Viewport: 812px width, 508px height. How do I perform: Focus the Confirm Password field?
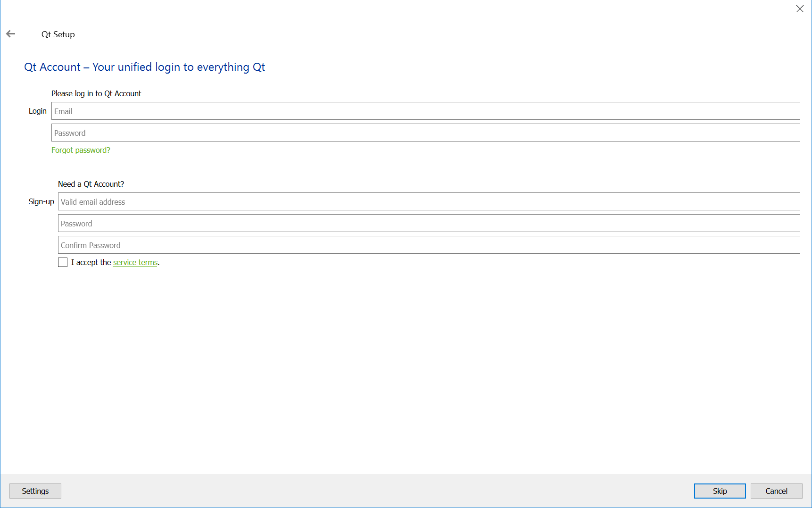click(429, 245)
